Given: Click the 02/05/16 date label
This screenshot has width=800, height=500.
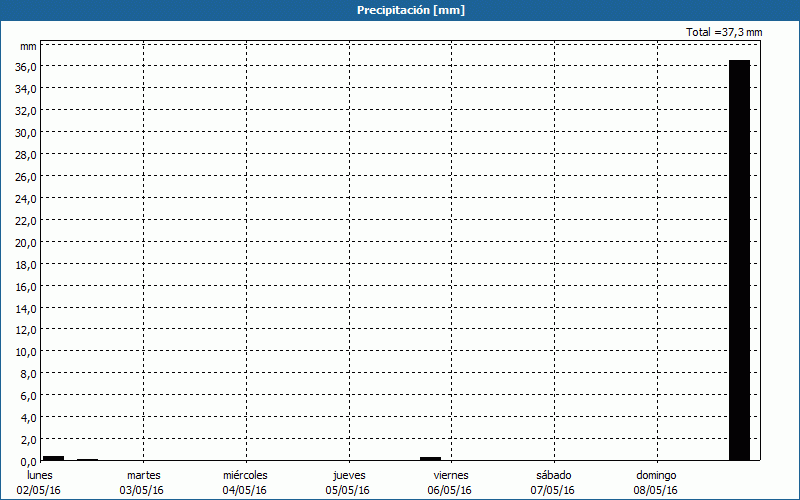Looking at the screenshot, I should (x=39, y=490).
